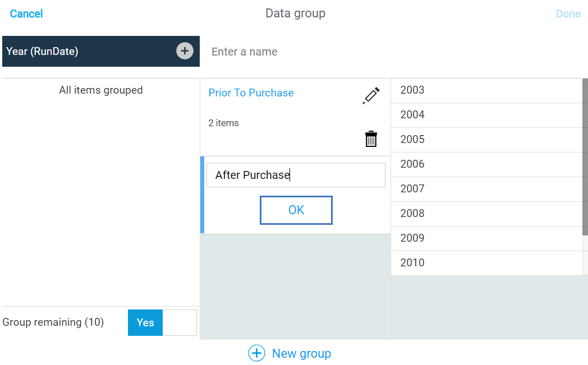Edit the Prior To Purchase group name

(371, 95)
